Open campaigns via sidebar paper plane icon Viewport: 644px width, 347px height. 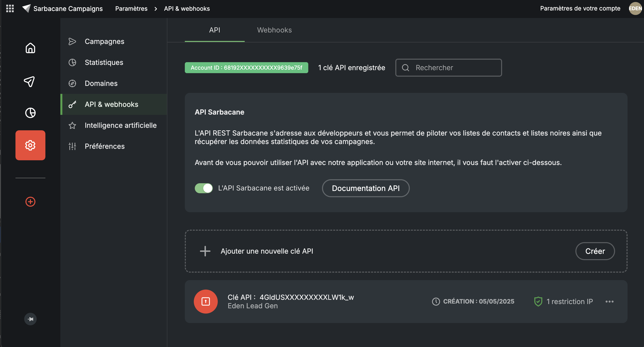pyautogui.click(x=29, y=82)
